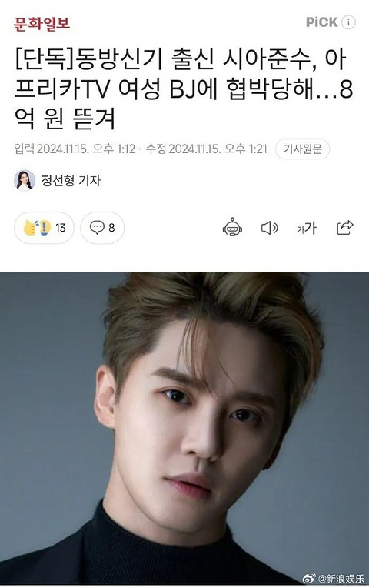Click the PiCK label

coord(322,22)
